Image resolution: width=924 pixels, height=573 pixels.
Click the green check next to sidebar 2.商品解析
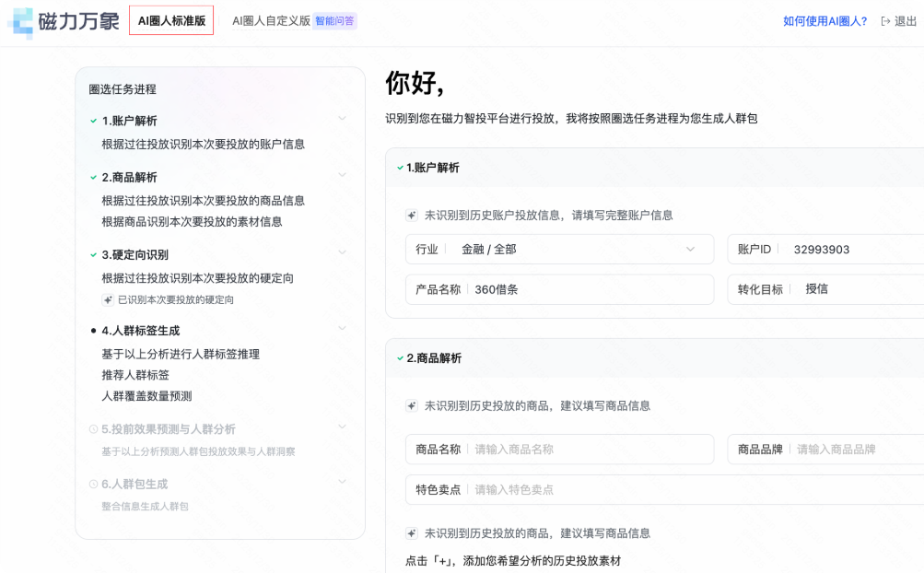(x=93, y=178)
